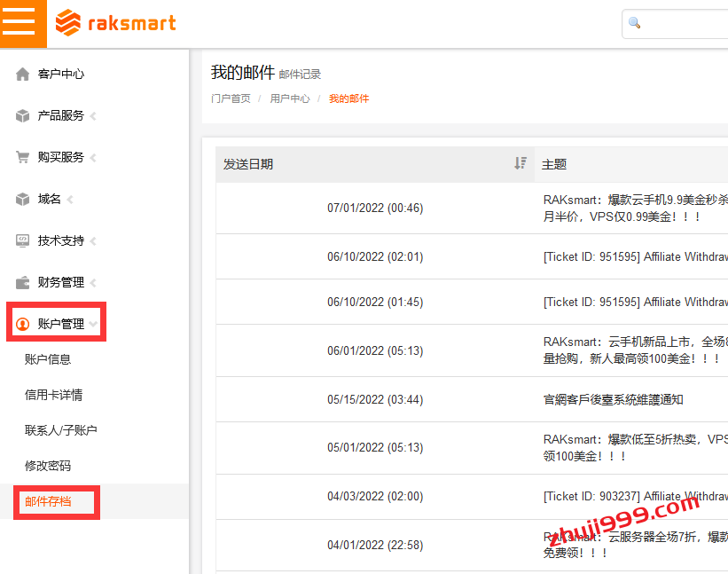This screenshot has width=728, height=574.
Task: Sort by the 发送日期 sort icon
Action: coord(521,163)
